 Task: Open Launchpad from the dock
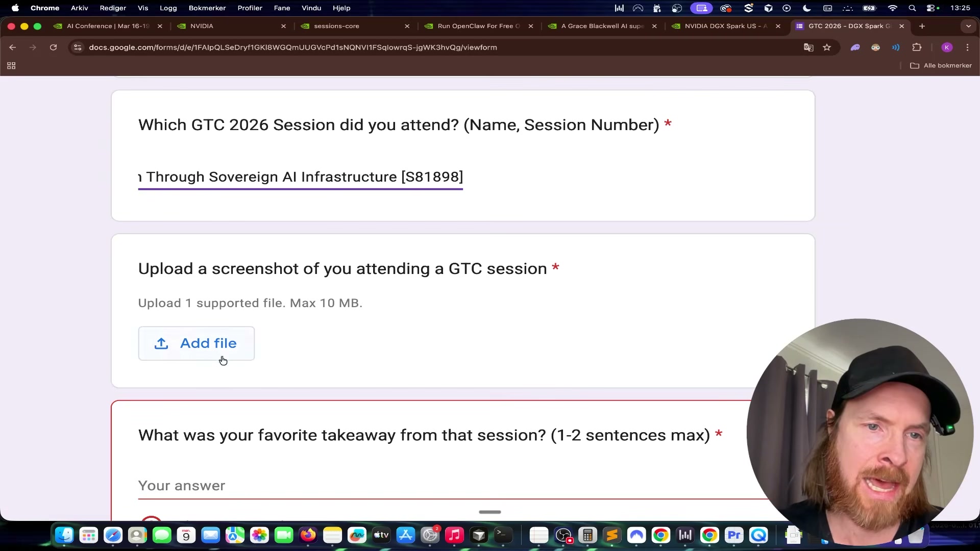pos(89,535)
